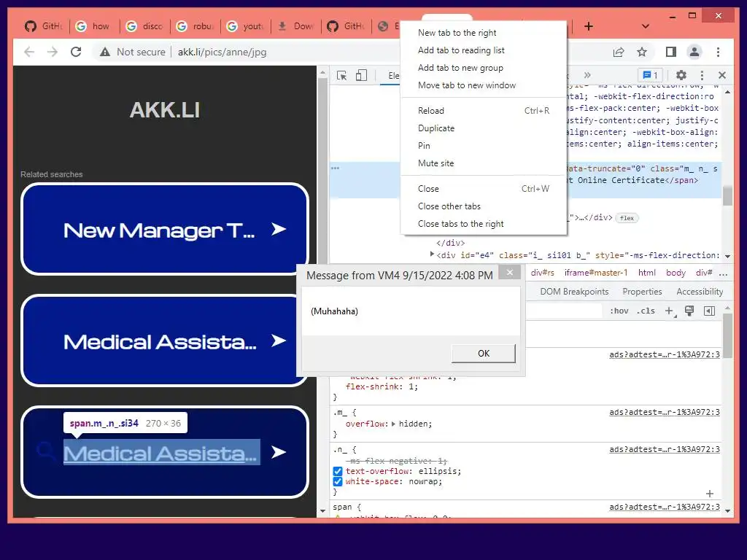This screenshot has width=747, height=560.
Task: Go back with the browser back arrow
Action: tap(29, 52)
